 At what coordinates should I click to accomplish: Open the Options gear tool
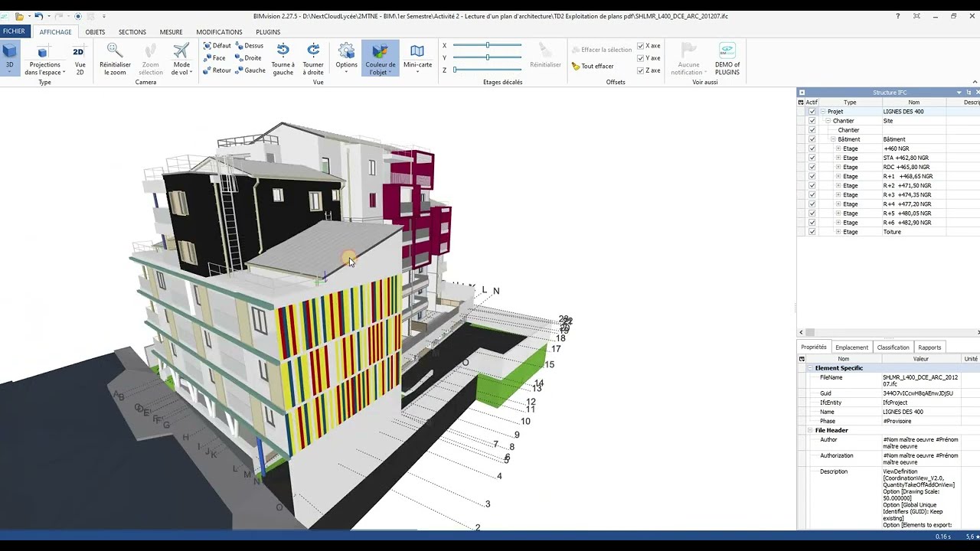(346, 57)
